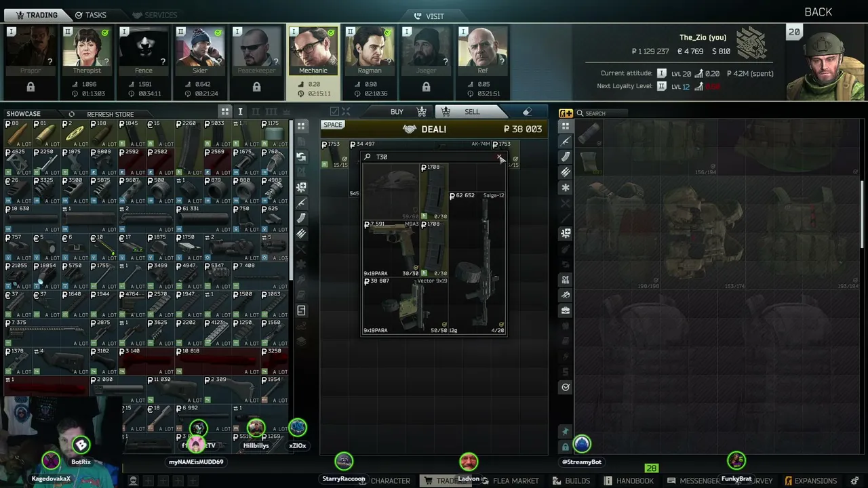868x488 pixels.
Task: Close the T30 container popup
Action: 500,157
